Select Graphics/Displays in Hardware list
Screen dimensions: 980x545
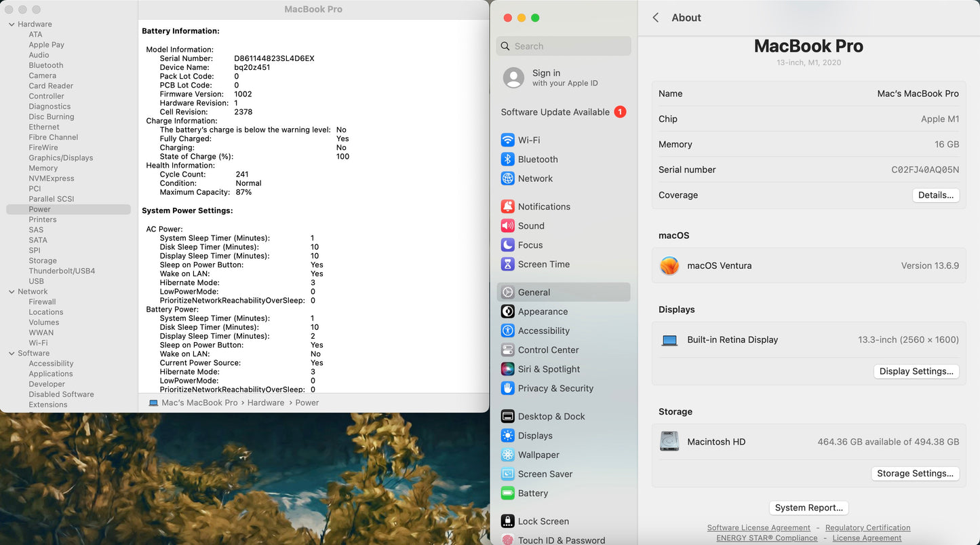[60, 158]
